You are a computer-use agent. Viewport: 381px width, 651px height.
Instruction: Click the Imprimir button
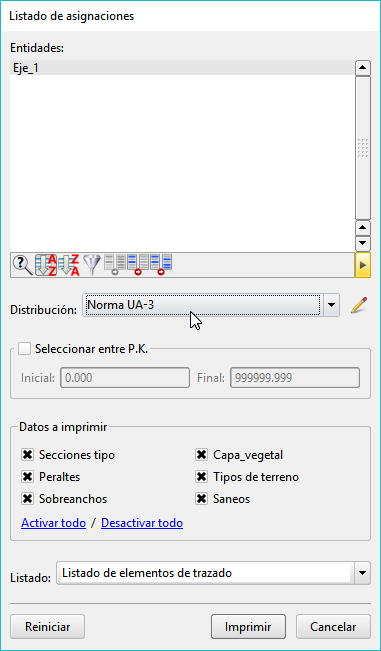coord(248,627)
